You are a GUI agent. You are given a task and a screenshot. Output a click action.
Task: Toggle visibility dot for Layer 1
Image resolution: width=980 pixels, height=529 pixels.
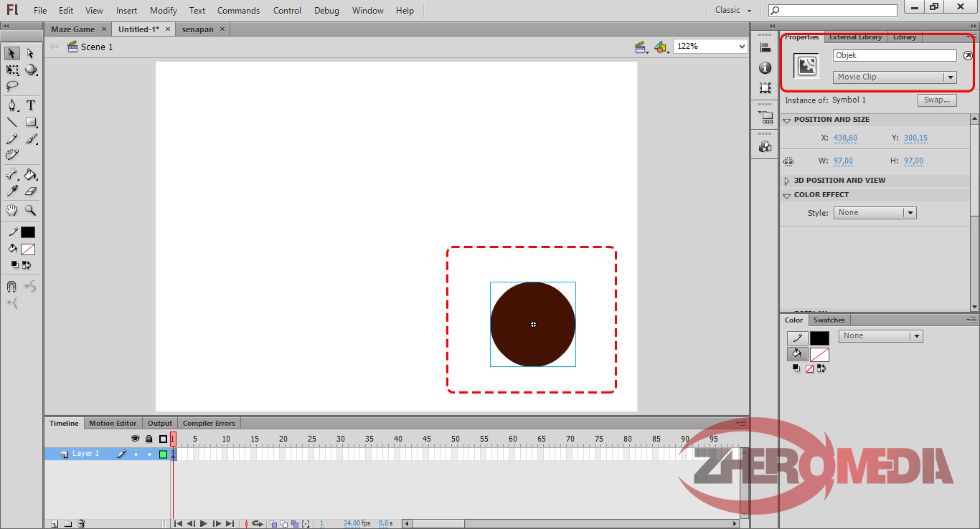point(136,454)
